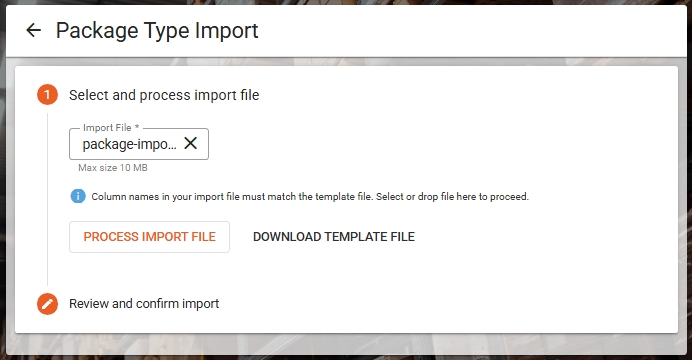The image size is (692, 360).
Task: Open Review and confirm import step
Action: tap(144, 304)
